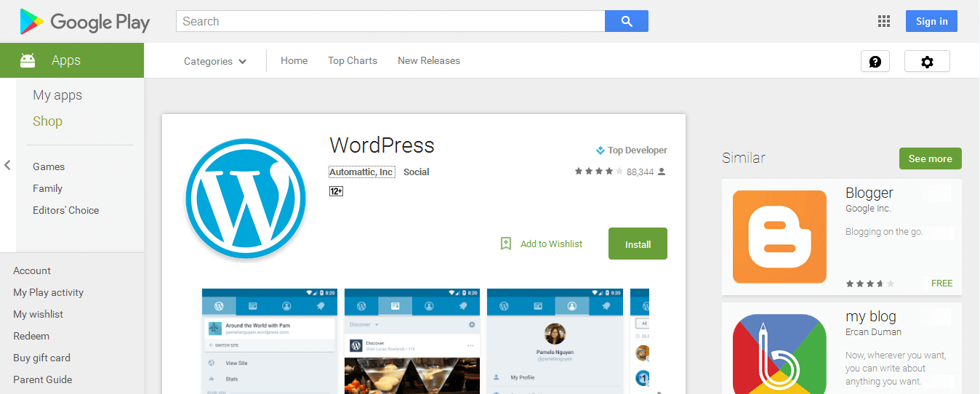Select the Apps section header

pyautogui.click(x=72, y=60)
